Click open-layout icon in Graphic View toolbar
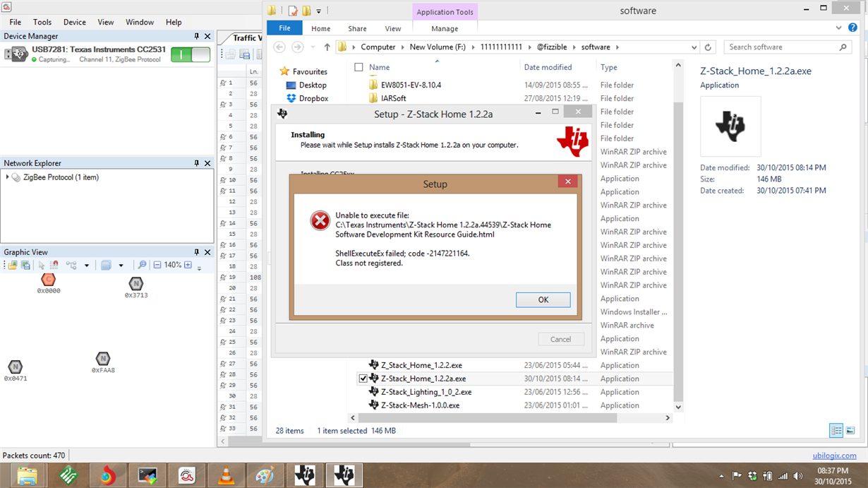 [13, 266]
